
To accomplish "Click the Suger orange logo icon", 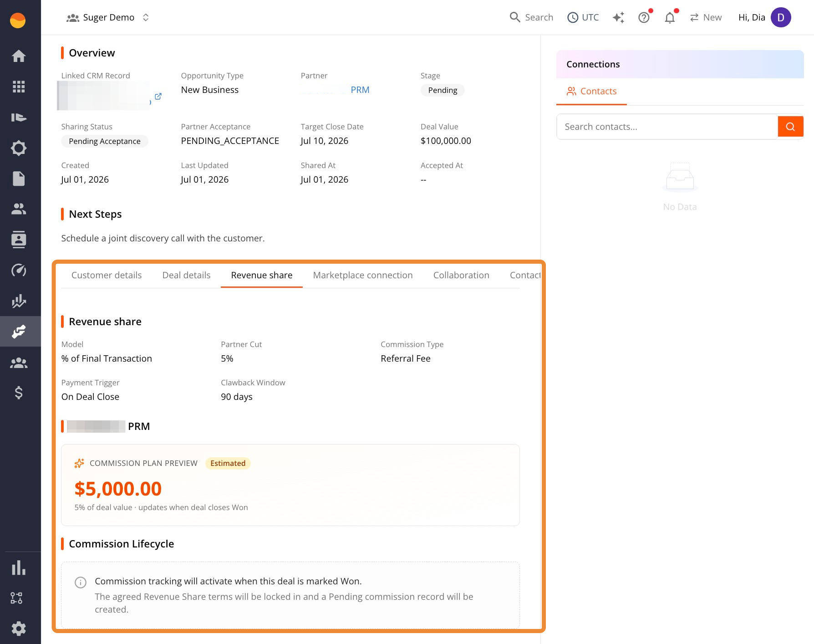I will pos(18,20).
